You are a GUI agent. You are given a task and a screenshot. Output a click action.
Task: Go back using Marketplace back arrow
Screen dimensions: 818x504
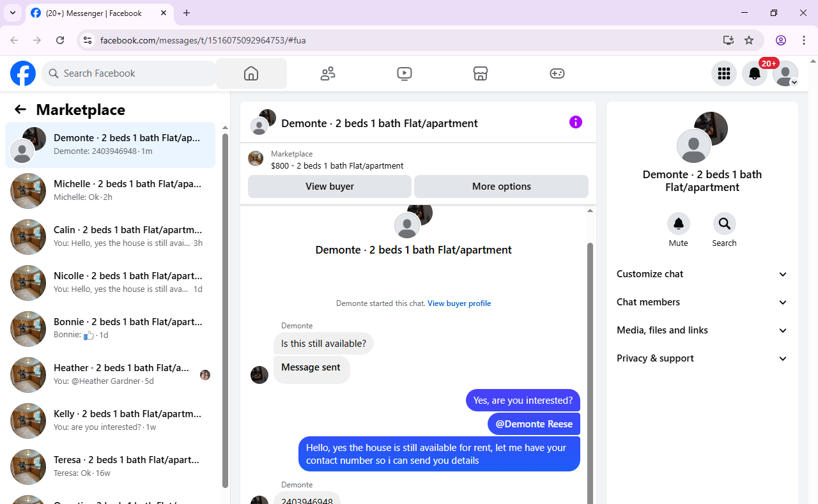tap(20, 109)
